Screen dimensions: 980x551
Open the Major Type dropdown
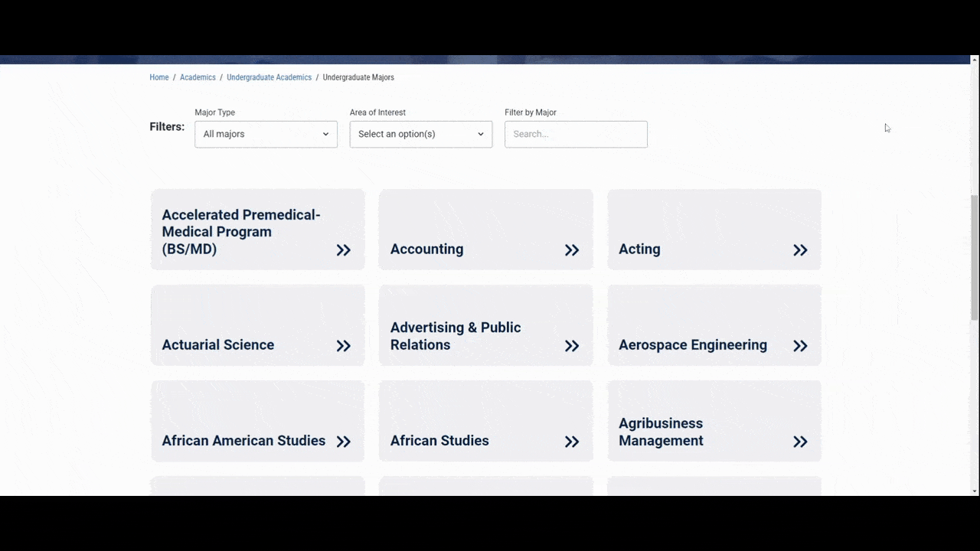(x=266, y=134)
